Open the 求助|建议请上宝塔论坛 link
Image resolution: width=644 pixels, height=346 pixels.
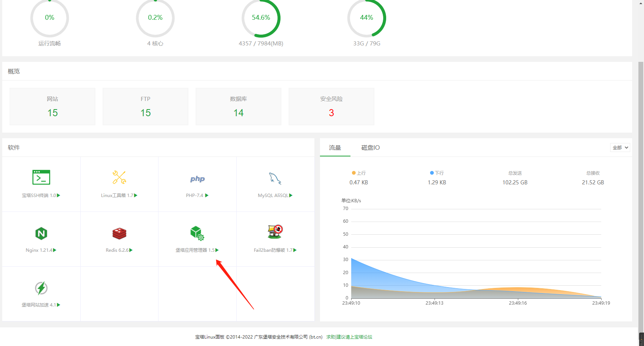[x=349, y=337]
